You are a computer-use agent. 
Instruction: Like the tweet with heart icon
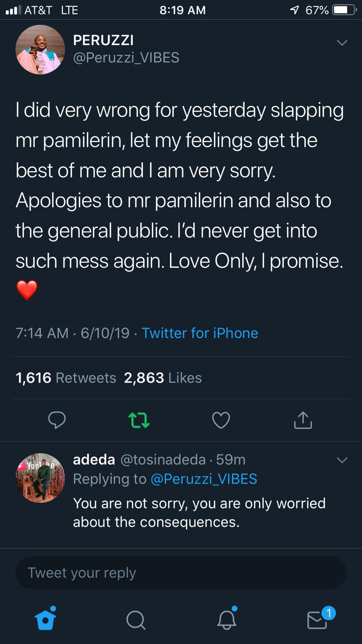(221, 420)
